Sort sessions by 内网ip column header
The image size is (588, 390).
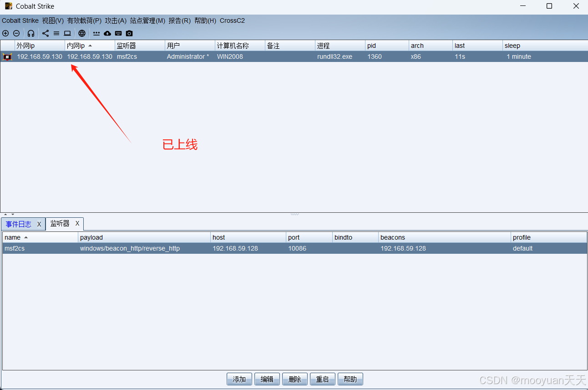click(x=90, y=46)
